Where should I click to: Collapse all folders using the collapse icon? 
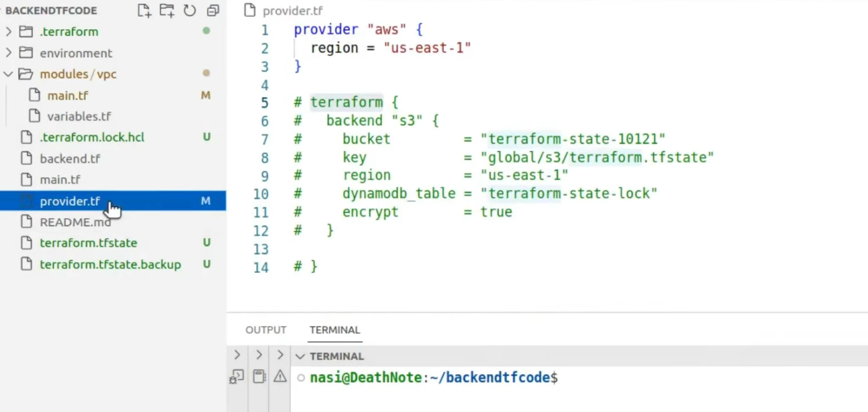(x=213, y=11)
